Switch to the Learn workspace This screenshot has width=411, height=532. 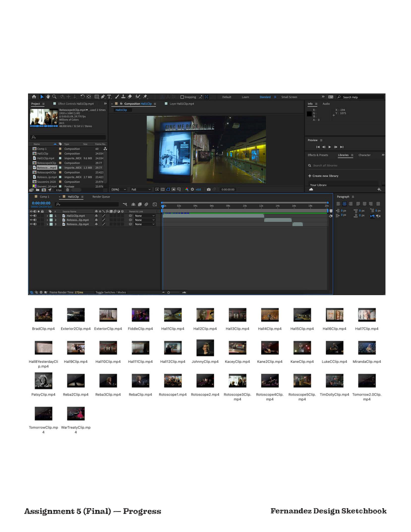(x=245, y=97)
